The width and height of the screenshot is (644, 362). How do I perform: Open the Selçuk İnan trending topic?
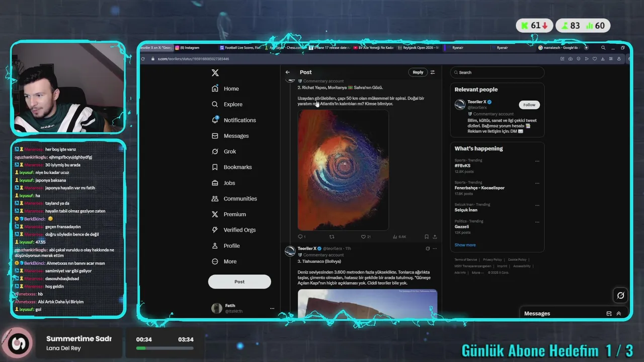pos(466,210)
